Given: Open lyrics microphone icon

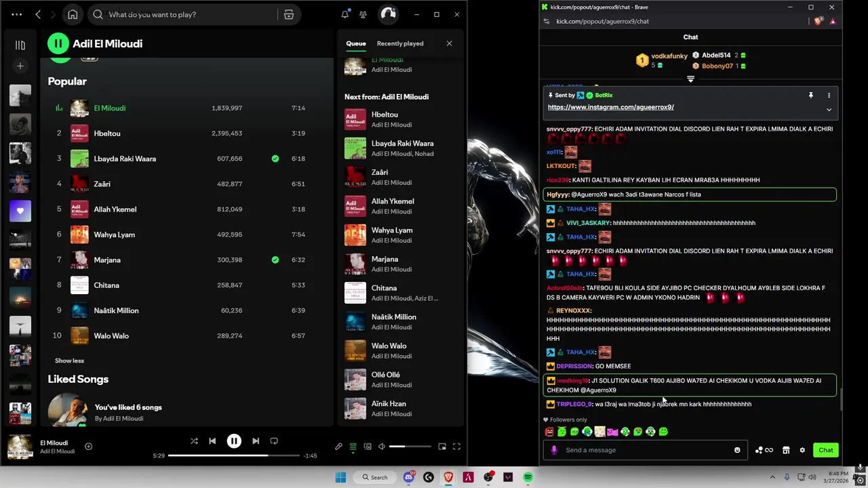Looking at the screenshot, I should 338,447.
